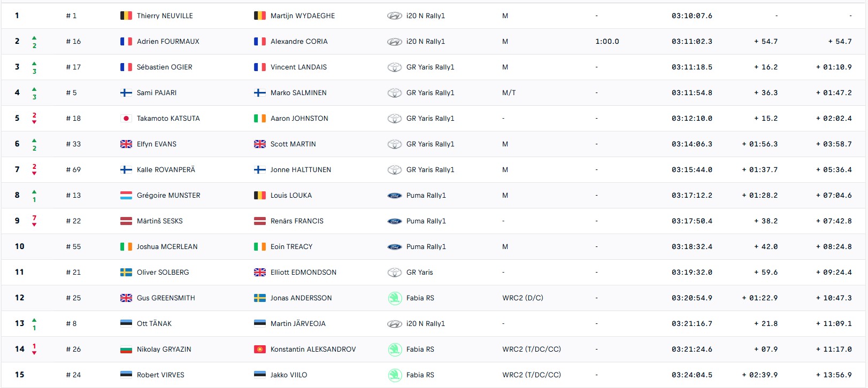Click the Latvian flag next to Mārtiņš Sesks
The image size is (868, 388).
tap(126, 221)
